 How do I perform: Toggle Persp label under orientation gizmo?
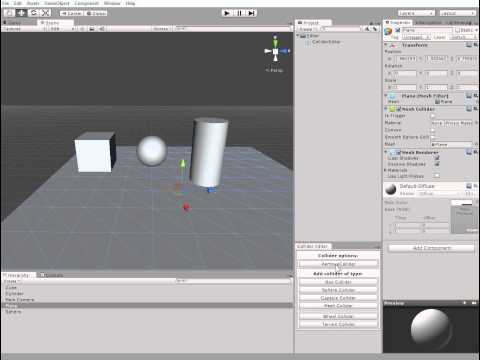(x=275, y=70)
